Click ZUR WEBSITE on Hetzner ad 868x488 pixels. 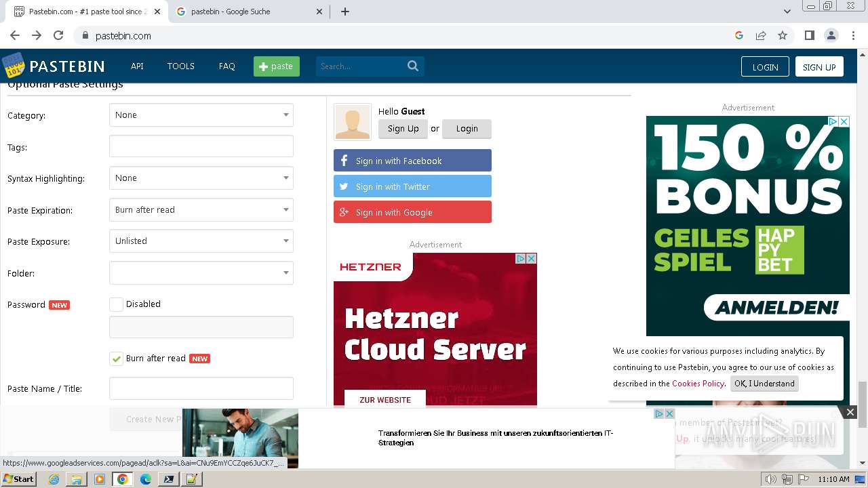[x=385, y=400]
